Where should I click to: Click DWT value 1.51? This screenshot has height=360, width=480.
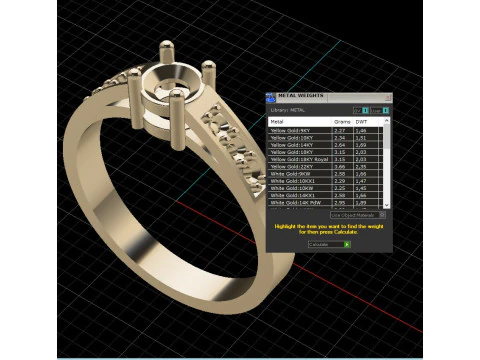click(361, 138)
